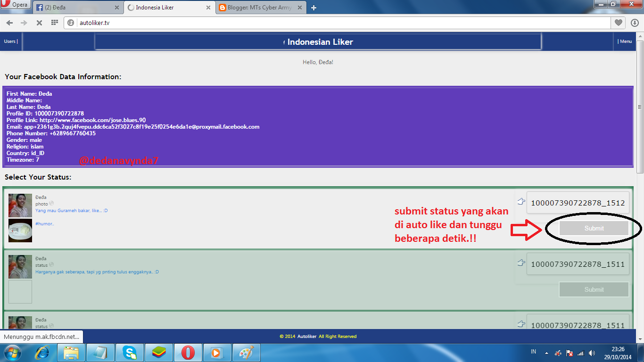Open the notepad-style taskbar app
The image size is (644, 362).
100,353
